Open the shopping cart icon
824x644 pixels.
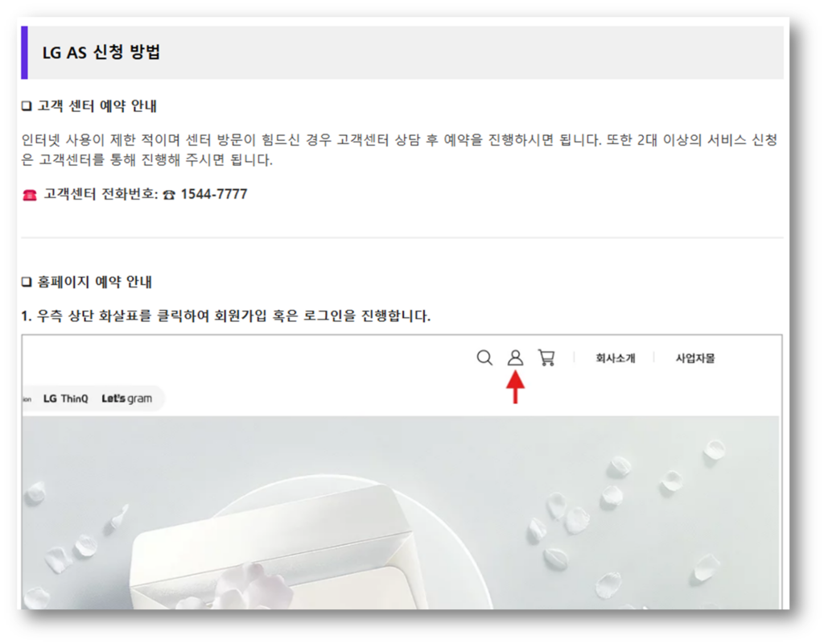pyautogui.click(x=546, y=358)
